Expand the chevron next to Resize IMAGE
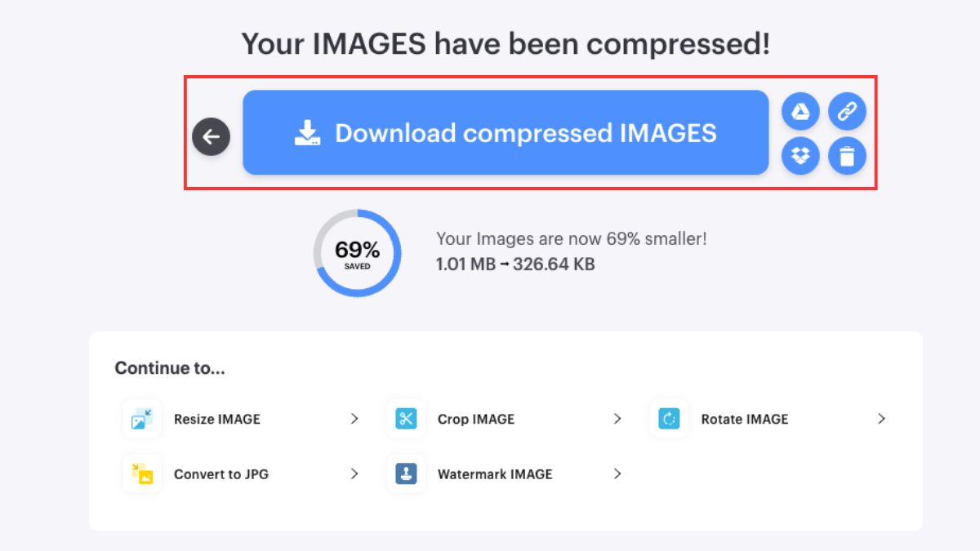This screenshot has height=551, width=980. (x=354, y=419)
